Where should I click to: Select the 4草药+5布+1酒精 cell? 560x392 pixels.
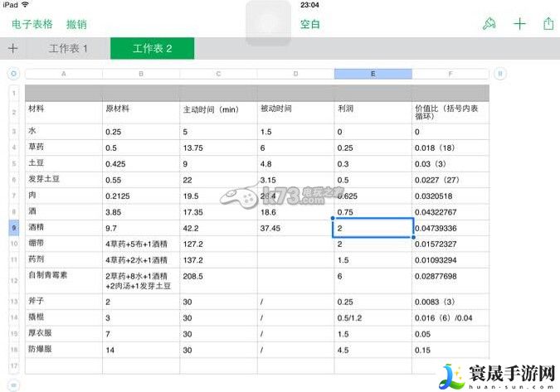[141, 244]
